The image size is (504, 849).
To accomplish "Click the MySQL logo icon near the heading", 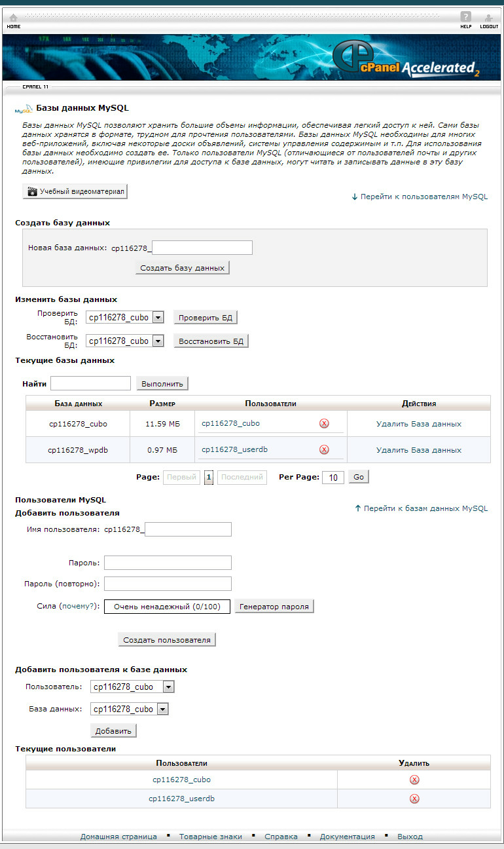I will click(24, 109).
